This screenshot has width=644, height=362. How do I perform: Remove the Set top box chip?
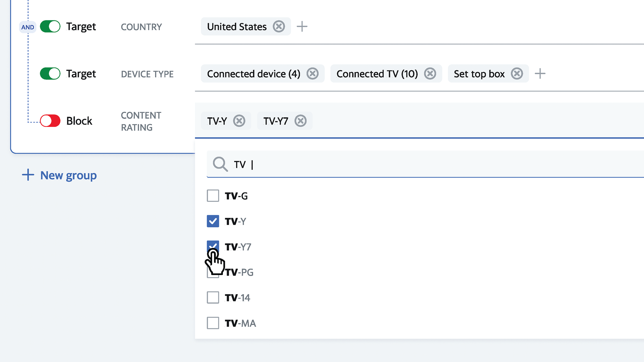coord(517,74)
